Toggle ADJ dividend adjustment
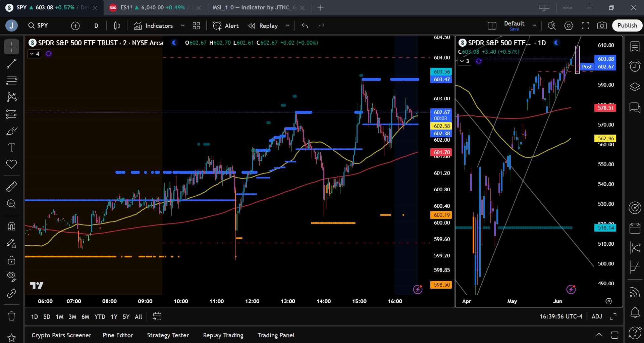The width and height of the screenshot is (644, 343). [597, 316]
